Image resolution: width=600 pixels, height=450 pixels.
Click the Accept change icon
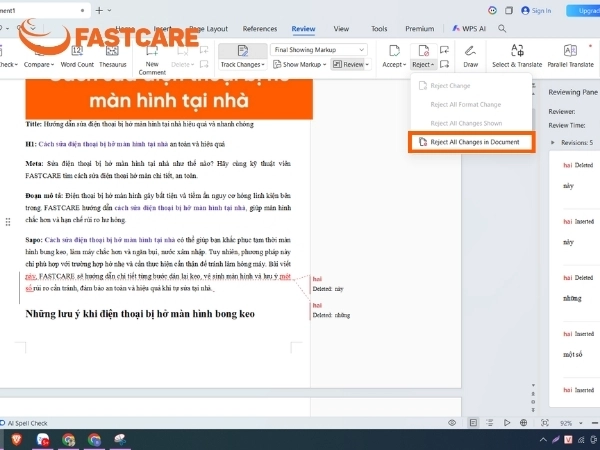[x=394, y=51]
